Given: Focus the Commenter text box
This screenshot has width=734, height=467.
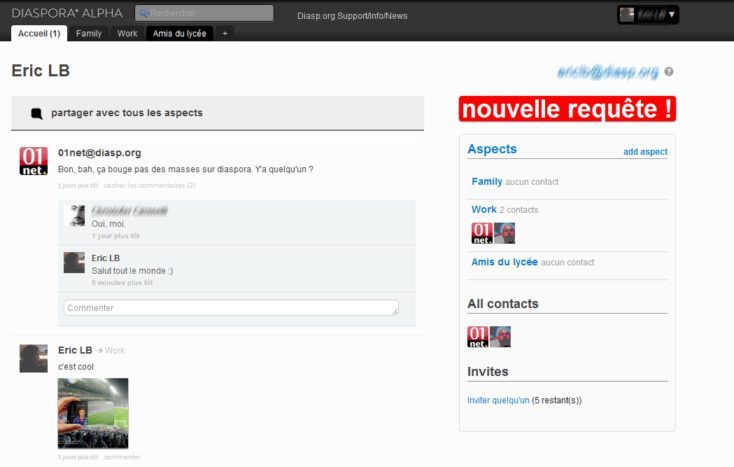Looking at the screenshot, I should (230, 308).
